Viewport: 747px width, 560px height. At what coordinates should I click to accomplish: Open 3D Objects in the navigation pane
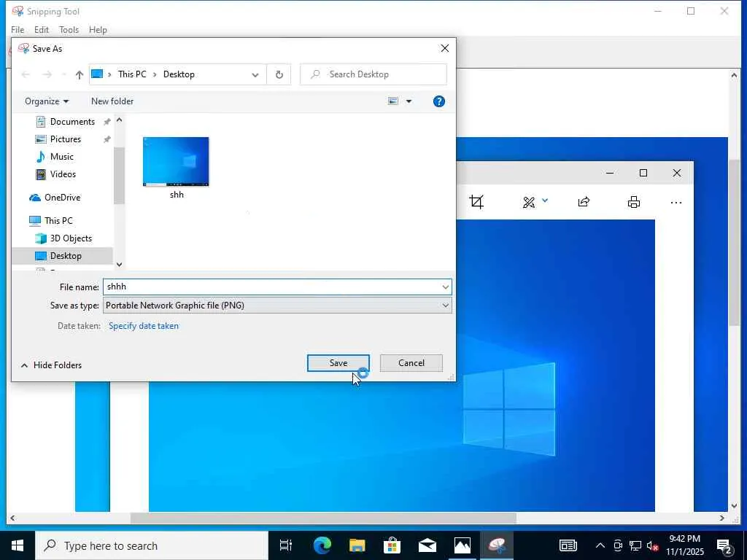[x=71, y=238]
